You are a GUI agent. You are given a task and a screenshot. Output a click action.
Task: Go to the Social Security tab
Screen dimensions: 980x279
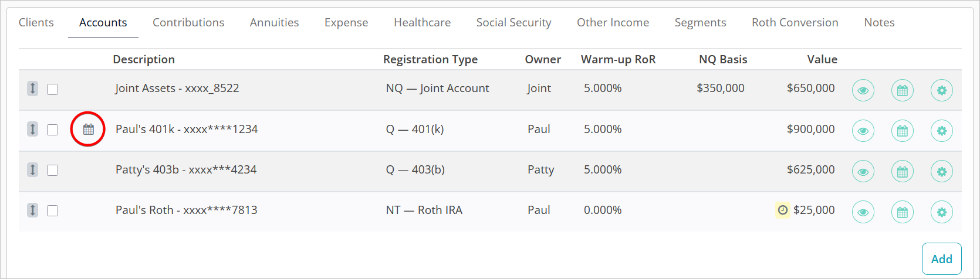pos(513,22)
